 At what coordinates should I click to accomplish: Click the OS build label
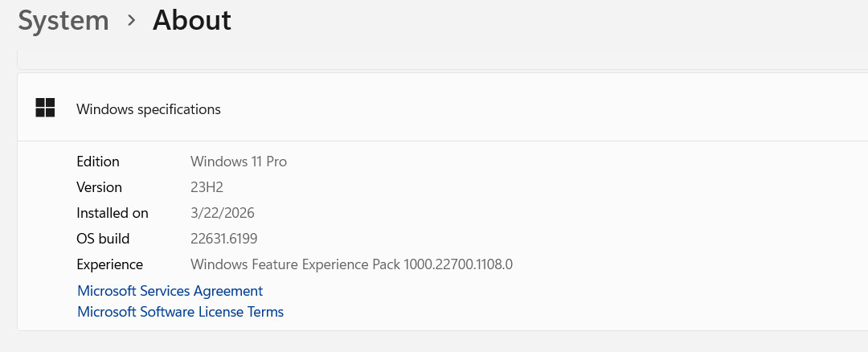click(103, 239)
